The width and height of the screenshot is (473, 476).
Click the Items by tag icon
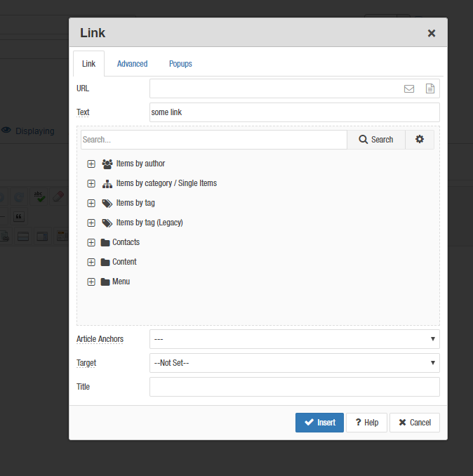(107, 203)
